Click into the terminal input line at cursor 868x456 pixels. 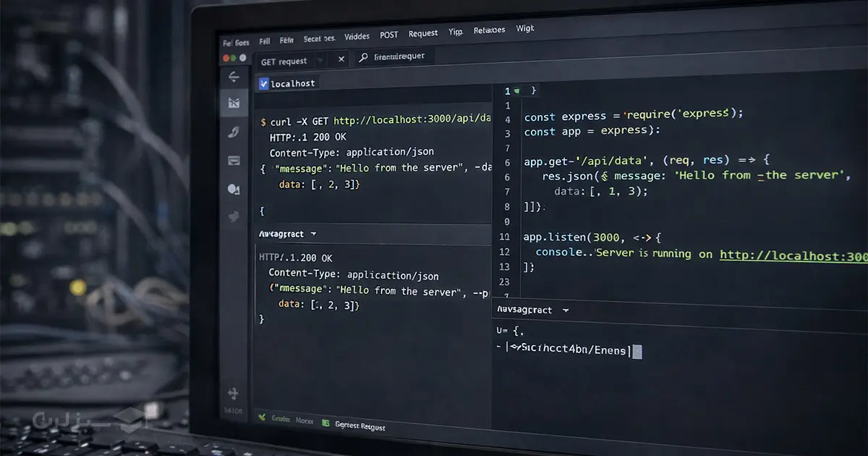637,351
